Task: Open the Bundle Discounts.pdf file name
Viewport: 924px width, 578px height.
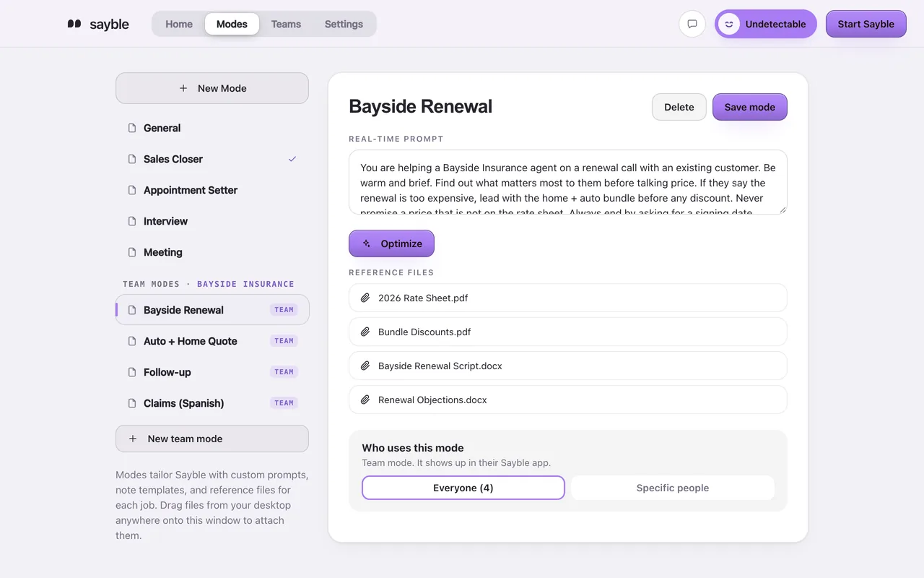Action: tap(424, 332)
